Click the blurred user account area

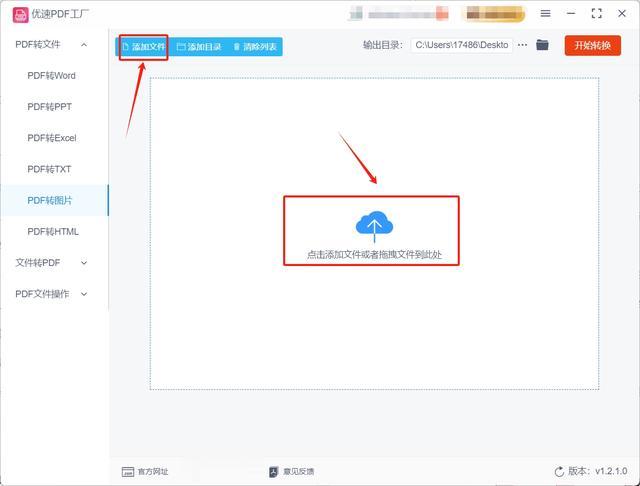pos(399,14)
